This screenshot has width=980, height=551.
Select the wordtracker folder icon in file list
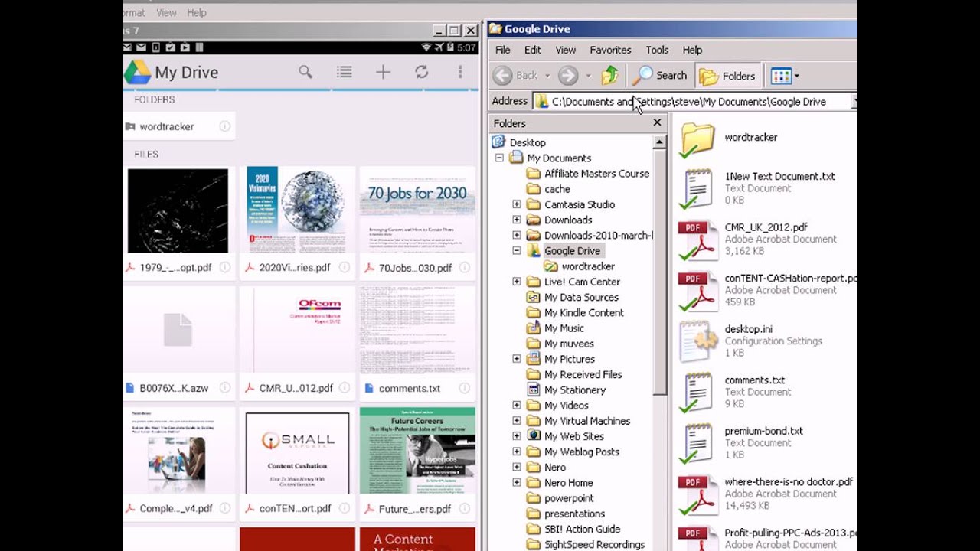pyautogui.click(x=697, y=139)
